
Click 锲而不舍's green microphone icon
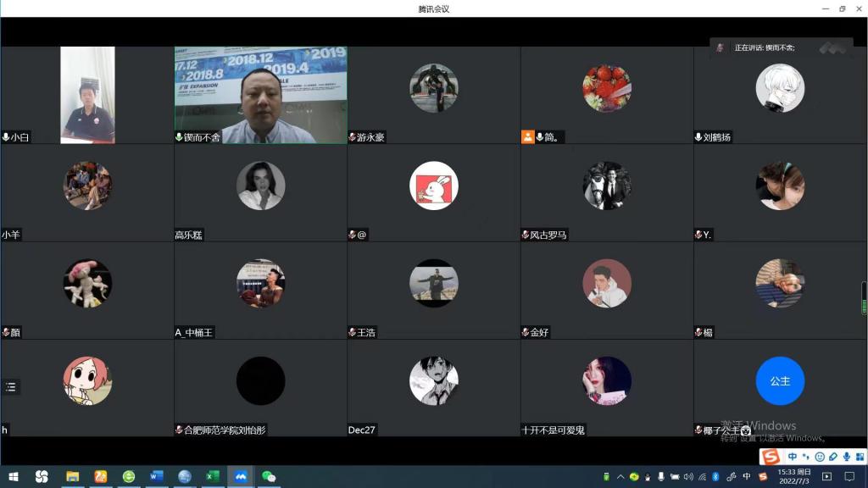pos(179,136)
